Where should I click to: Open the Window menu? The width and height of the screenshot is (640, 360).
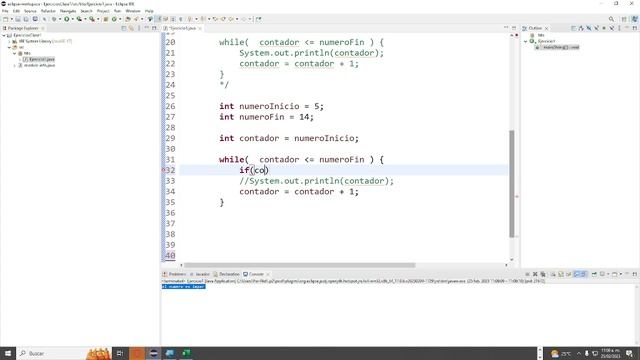(133, 11)
